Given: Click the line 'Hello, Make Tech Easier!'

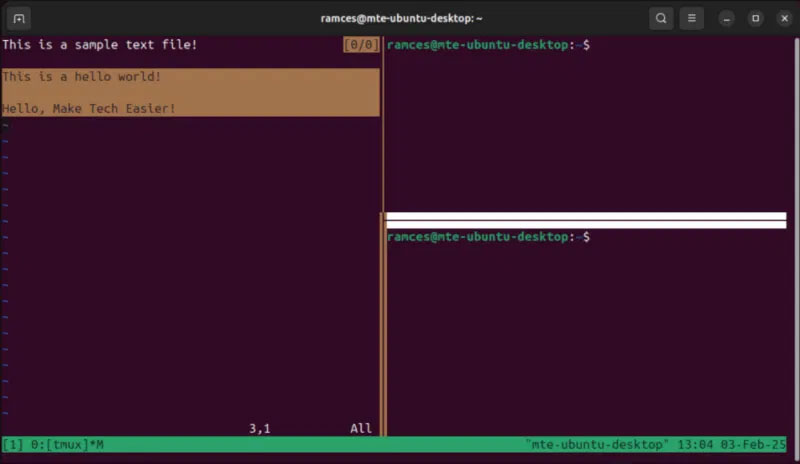Looking at the screenshot, I should pos(89,108).
